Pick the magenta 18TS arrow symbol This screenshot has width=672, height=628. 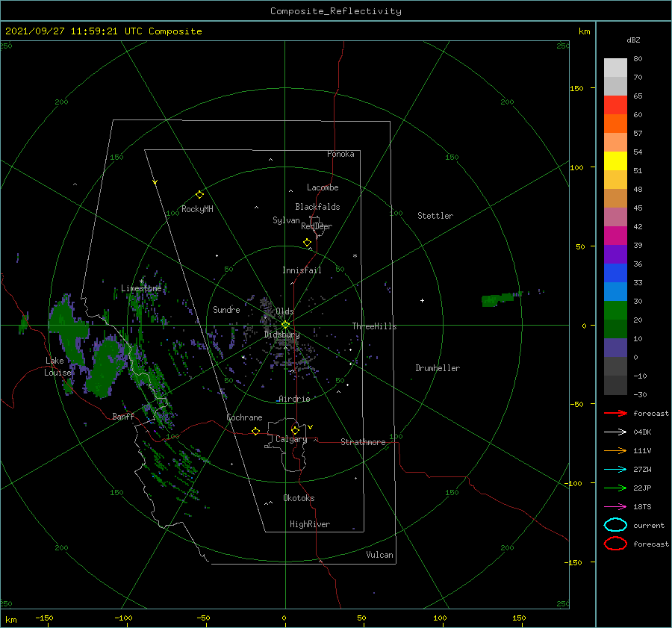point(615,507)
